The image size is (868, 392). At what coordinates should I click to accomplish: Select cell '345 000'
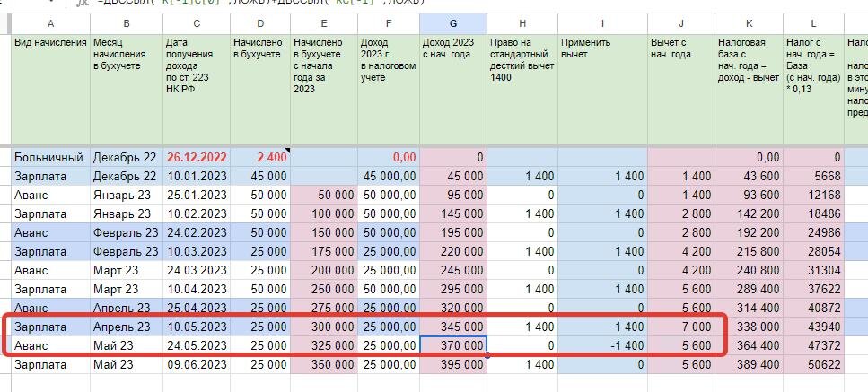[x=453, y=327]
